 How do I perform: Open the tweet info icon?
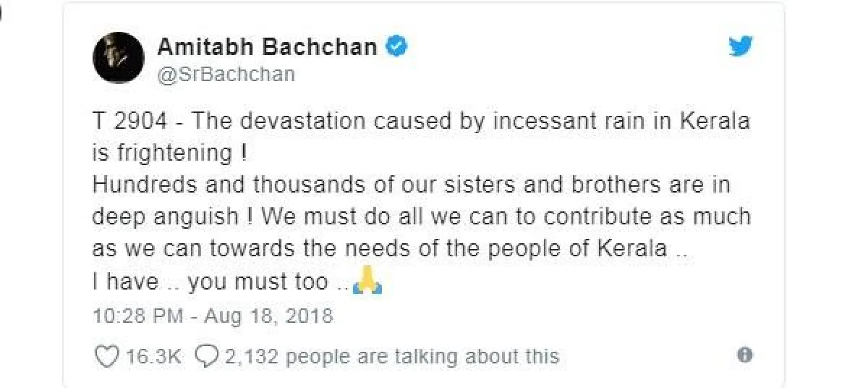(744, 355)
